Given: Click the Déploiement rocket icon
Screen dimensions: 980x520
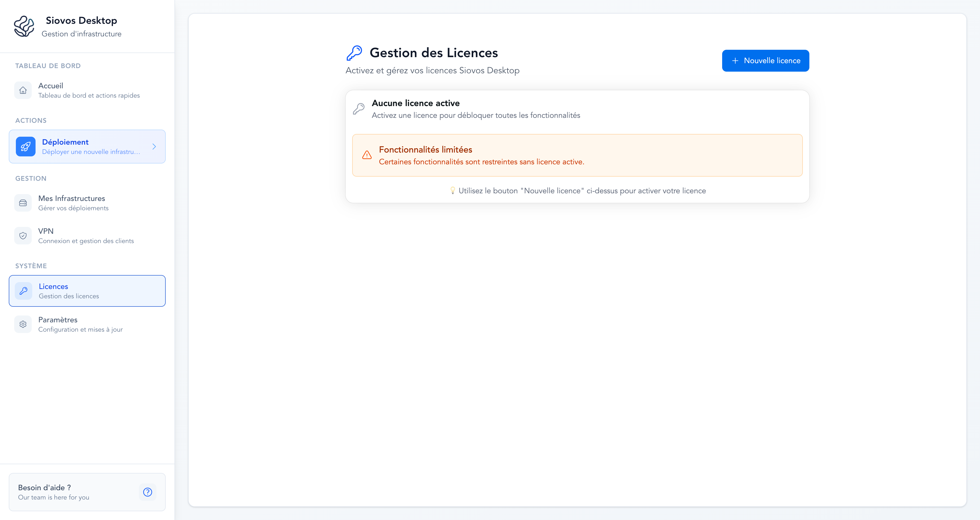Looking at the screenshot, I should click(25, 147).
